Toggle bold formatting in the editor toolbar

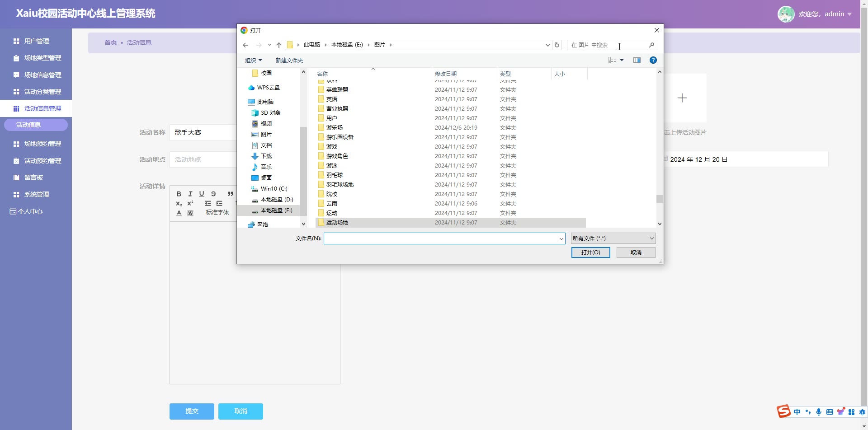pyautogui.click(x=179, y=194)
